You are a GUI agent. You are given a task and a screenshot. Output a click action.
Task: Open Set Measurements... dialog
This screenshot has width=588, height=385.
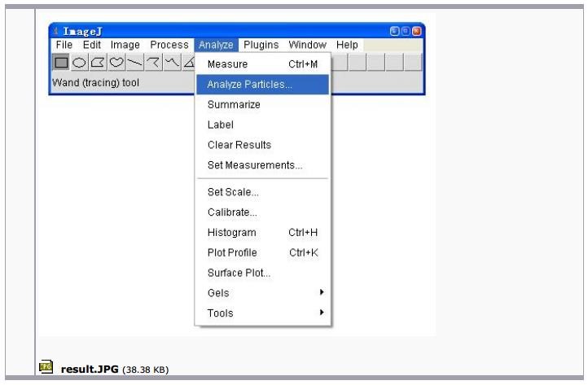point(262,165)
